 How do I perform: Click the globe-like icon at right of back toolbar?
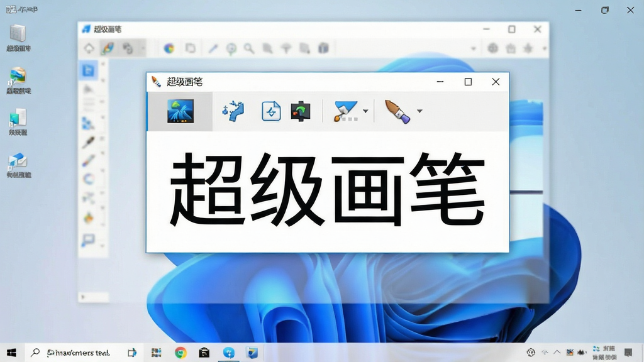pyautogui.click(x=493, y=48)
